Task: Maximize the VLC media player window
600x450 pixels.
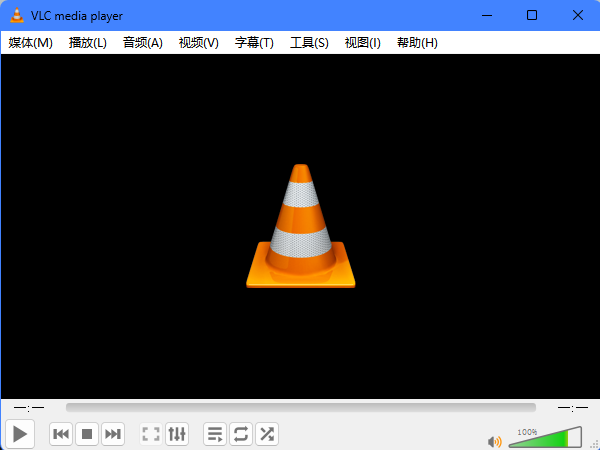Action: [x=532, y=15]
